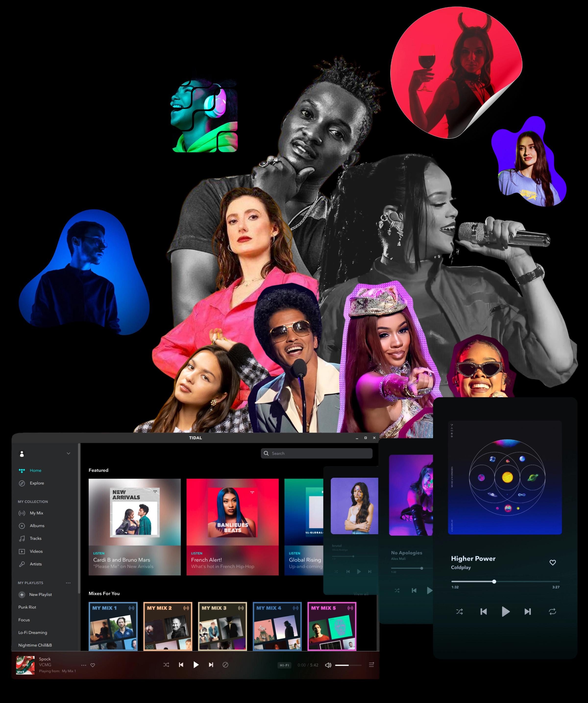The image size is (588, 703).
Task: Open the My Mix 1 tile
Action: point(113,626)
